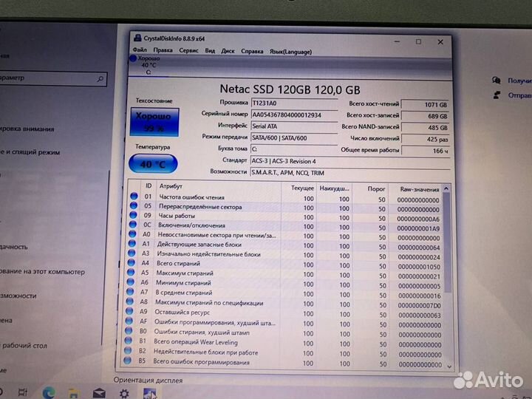This screenshot has height=399, width=532.
Task: Click the Число включений value 425 раз
Action: pos(425,139)
